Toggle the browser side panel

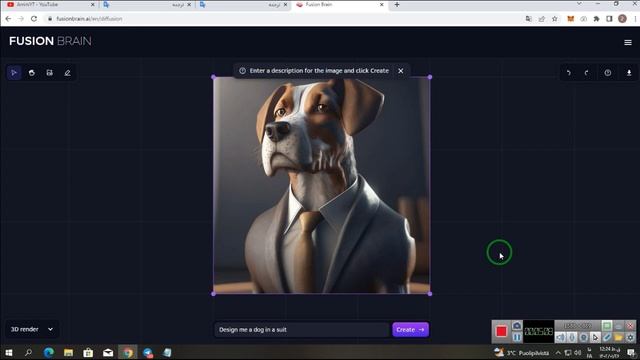pos(609,19)
